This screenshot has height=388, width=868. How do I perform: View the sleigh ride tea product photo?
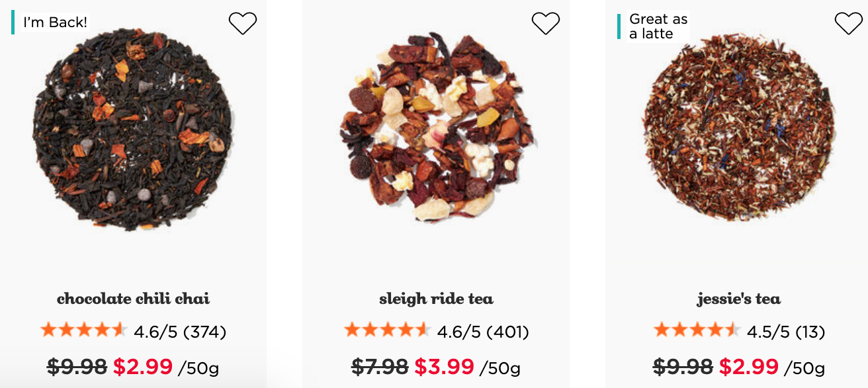click(436, 126)
